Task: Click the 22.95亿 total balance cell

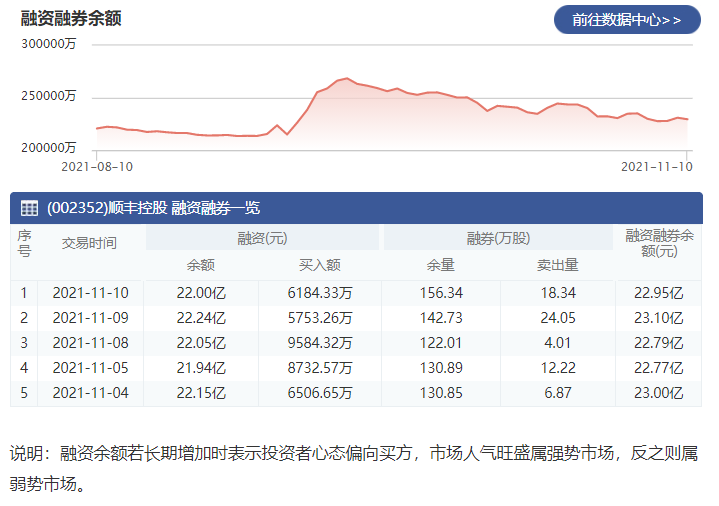Action: coord(659,293)
